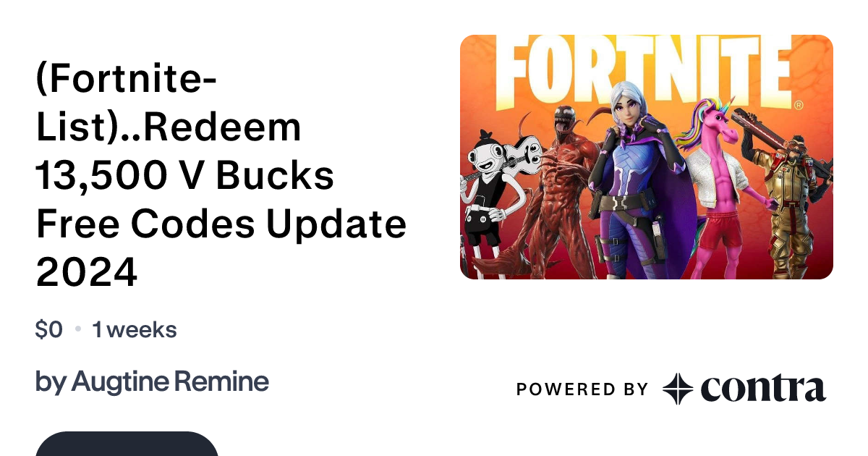Click the red Carnage symbiote character
Screen dimensions: 868x456
[x=561, y=192]
